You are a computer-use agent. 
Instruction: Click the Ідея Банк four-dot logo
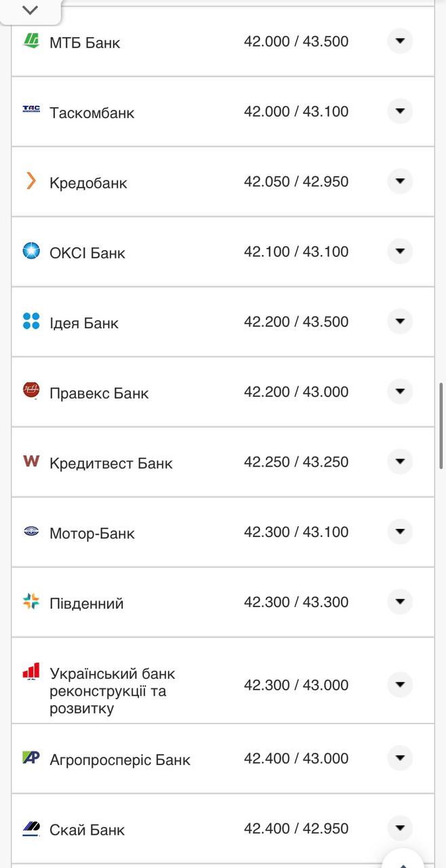31,321
